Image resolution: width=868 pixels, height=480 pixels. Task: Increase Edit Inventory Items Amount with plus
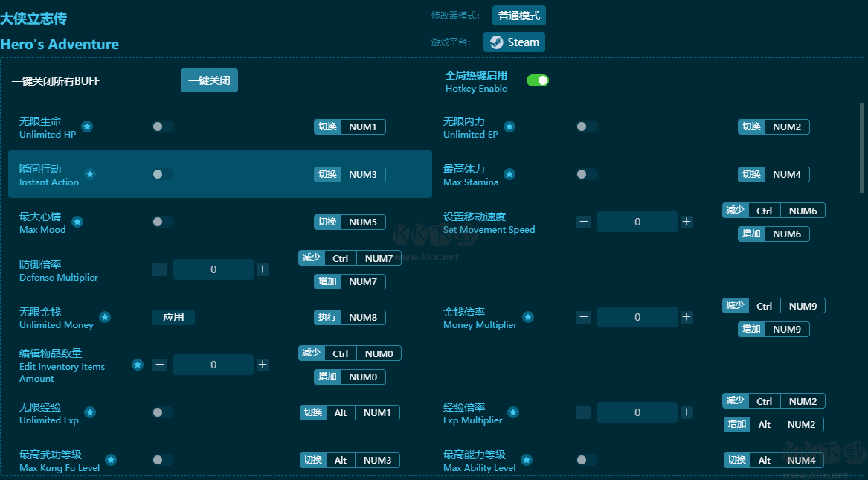point(263,365)
